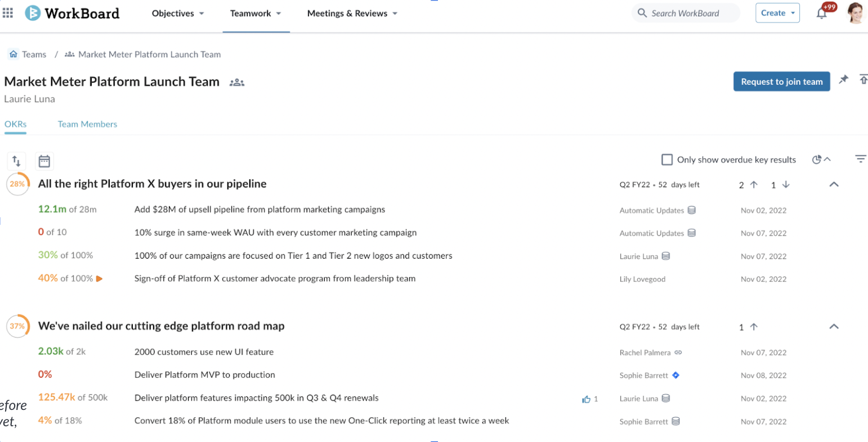Click Laurie Luna under team title
The width and height of the screenshot is (868, 442).
29,99
